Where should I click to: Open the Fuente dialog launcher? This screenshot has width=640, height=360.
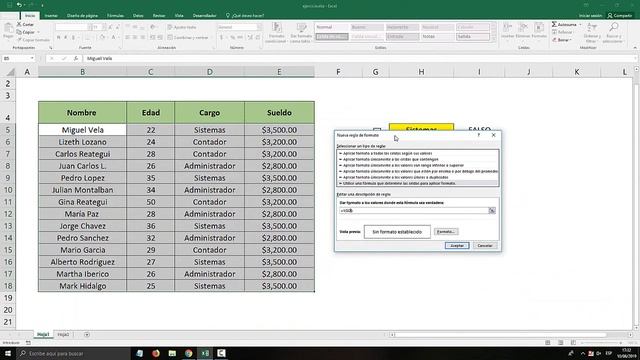point(120,48)
